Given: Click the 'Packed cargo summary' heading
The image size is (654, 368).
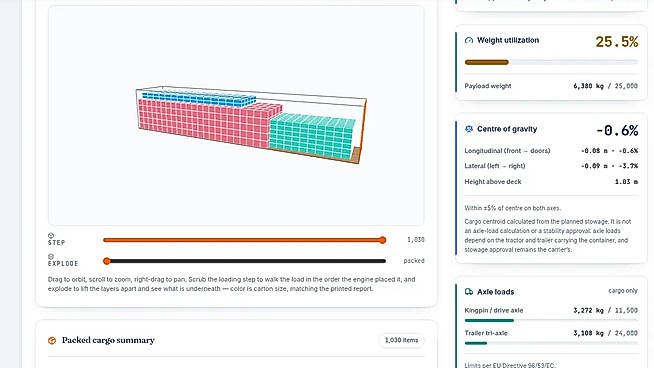Looking at the screenshot, I should 108,340.
